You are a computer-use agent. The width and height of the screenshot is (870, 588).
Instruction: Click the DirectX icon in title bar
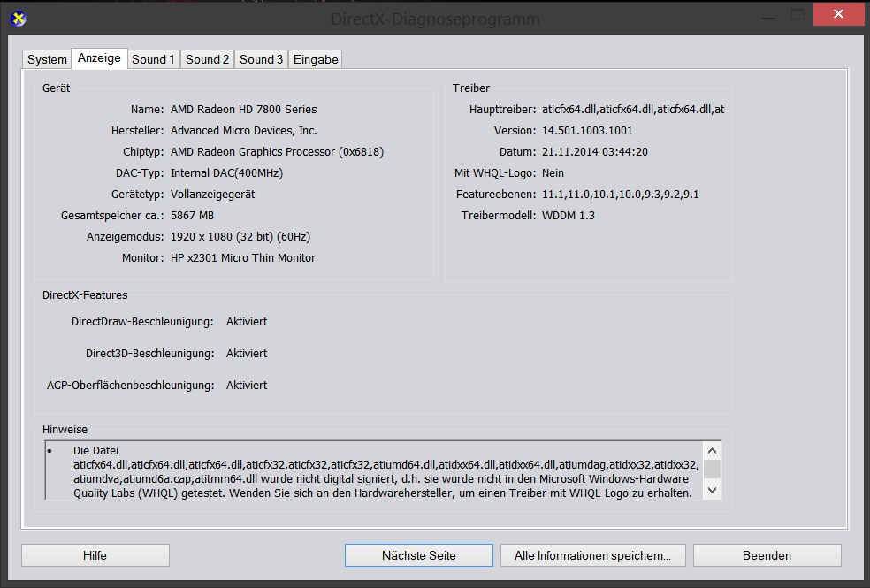[x=19, y=19]
